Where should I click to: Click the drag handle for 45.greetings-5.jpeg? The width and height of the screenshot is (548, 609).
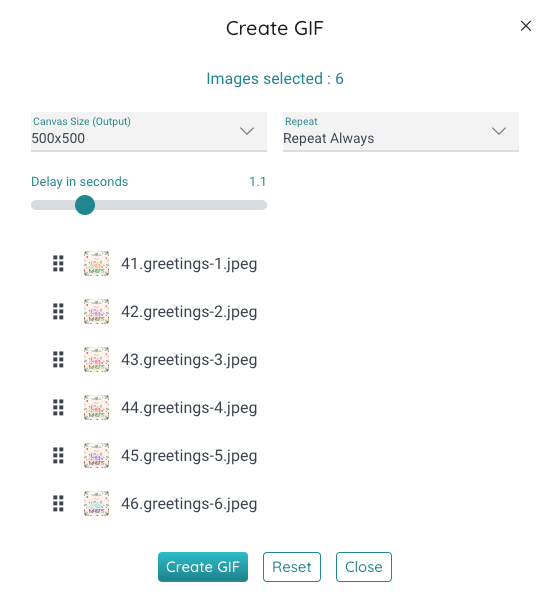click(58, 456)
